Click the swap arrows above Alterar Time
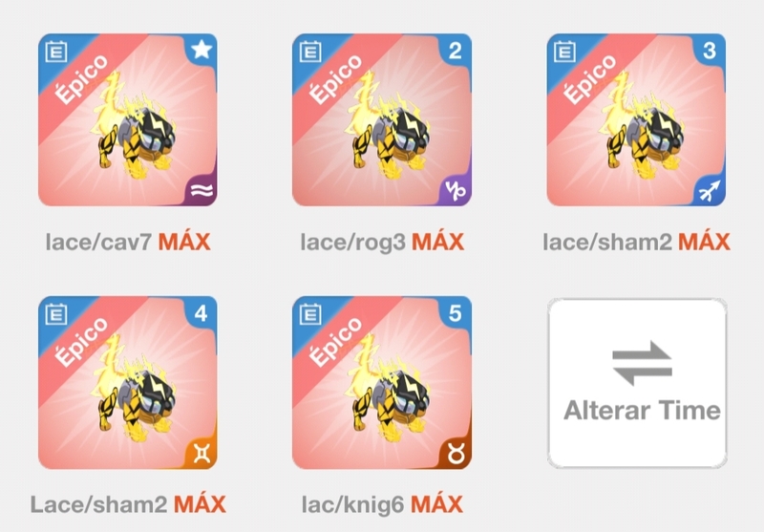This screenshot has height=532, width=764. [642, 364]
